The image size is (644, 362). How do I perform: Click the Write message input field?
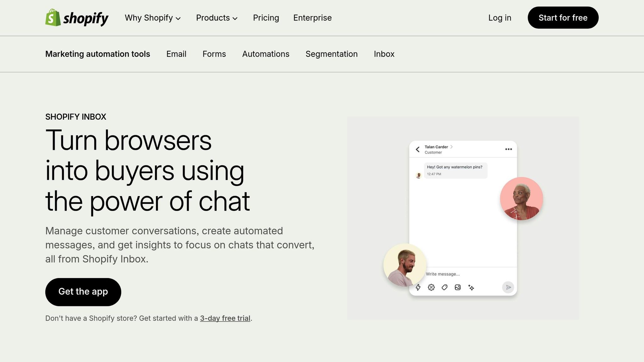(443, 274)
